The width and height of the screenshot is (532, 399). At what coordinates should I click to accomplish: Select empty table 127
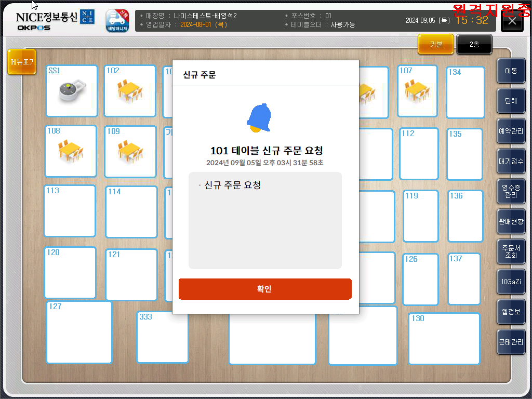pyautogui.click(x=79, y=332)
